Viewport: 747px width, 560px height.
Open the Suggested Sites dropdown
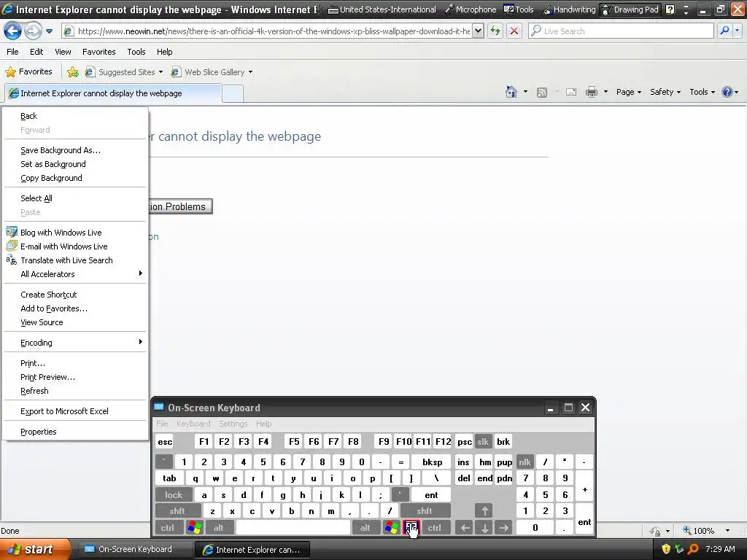[124, 72]
